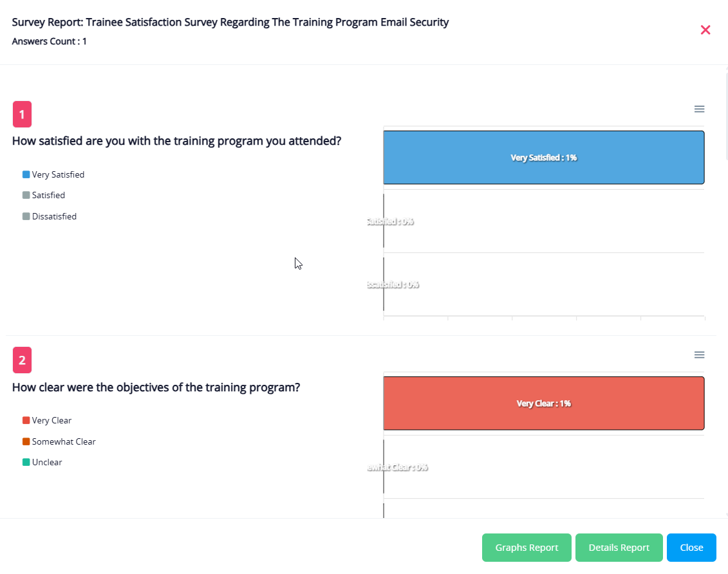Click the Unclear green legend swatch
728x574 pixels.
point(26,462)
